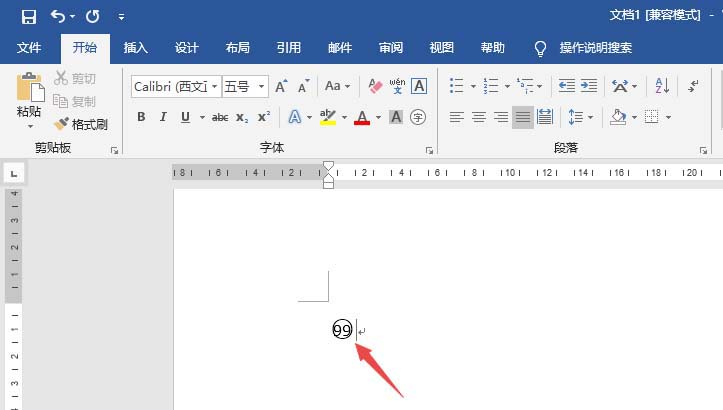Apply yellow text highlight color
The height and width of the screenshot is (410, 723).
pos(328,117)
